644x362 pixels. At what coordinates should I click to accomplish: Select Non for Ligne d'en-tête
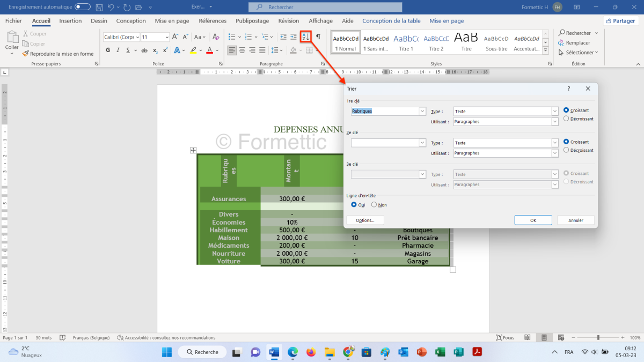(374, 205)
